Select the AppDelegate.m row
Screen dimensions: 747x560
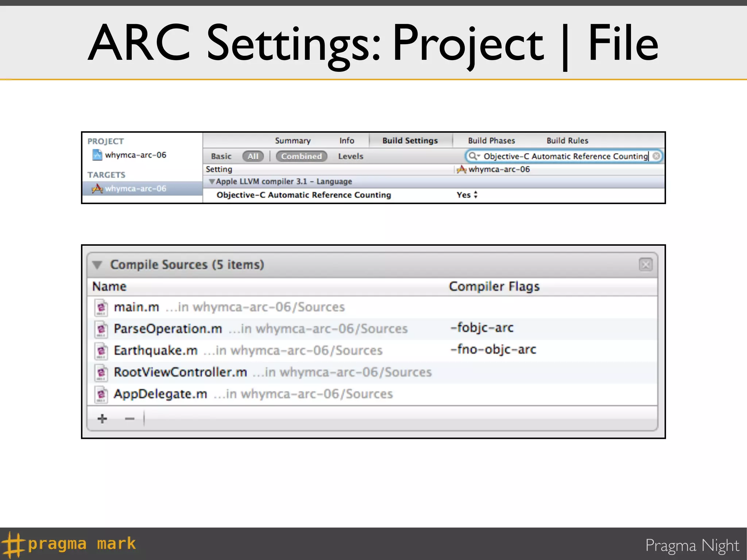coord(372,394)
